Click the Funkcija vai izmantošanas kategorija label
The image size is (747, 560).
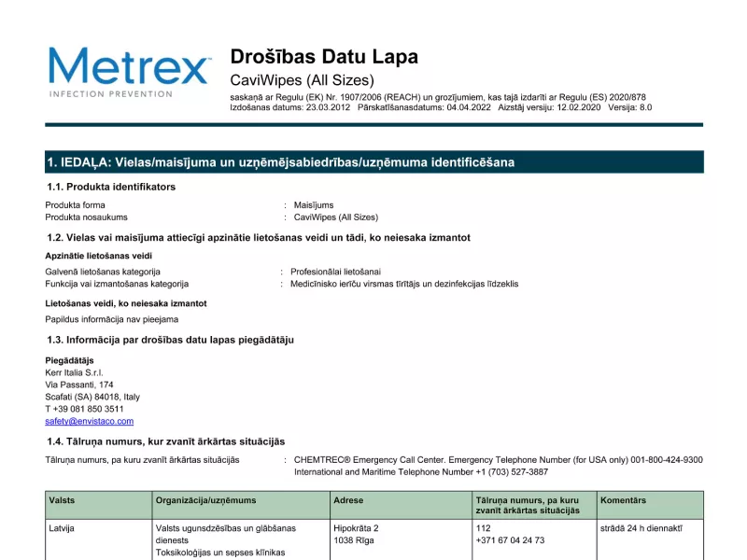point(117,284)
